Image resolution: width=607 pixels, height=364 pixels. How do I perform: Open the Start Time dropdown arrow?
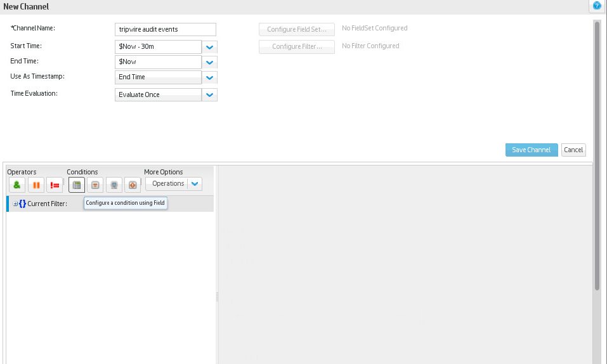pyautogui.click(x=210, y=47)
